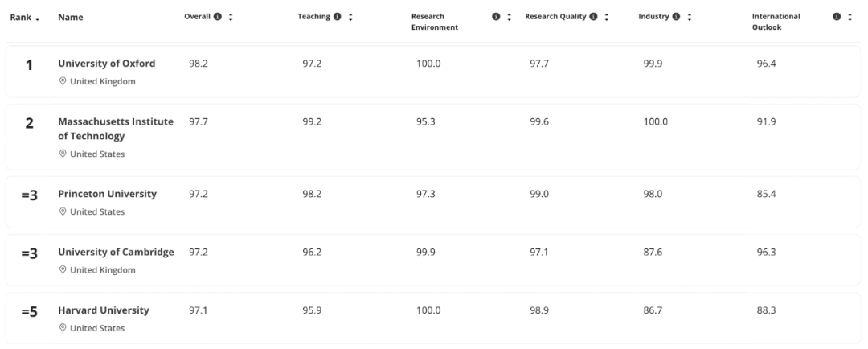This screenshot has height=349, width=868.
Task: Click the Teaching column info icon
Action: (x=338, y=17)
